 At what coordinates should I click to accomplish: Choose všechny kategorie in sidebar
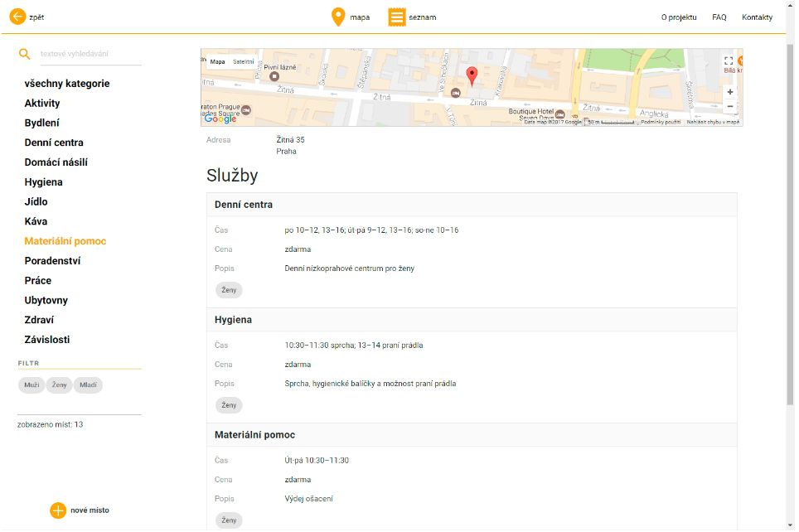click(x=67, y=84)
